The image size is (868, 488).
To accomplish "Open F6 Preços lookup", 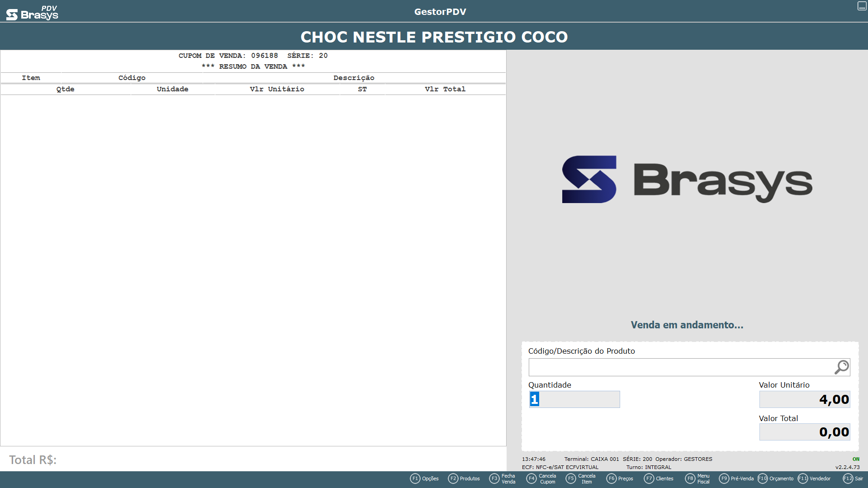I will click(620, 479).
